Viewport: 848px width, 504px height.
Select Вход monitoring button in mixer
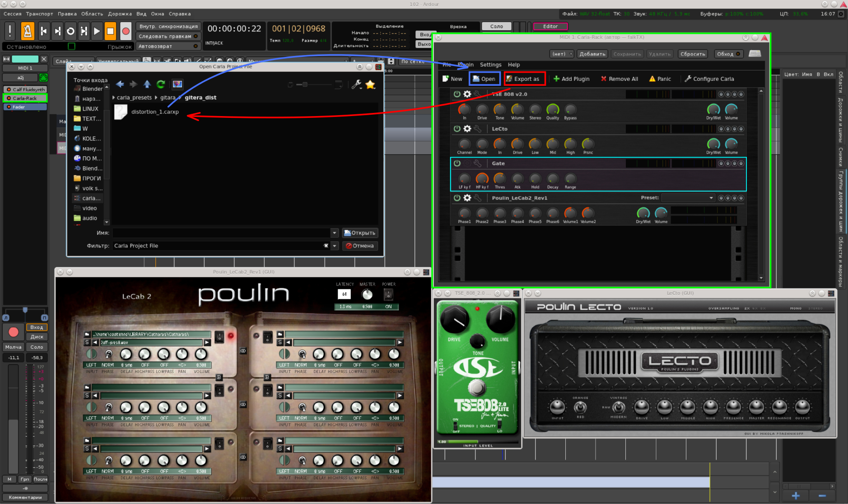pyautogui.click(x=37, y=327)
